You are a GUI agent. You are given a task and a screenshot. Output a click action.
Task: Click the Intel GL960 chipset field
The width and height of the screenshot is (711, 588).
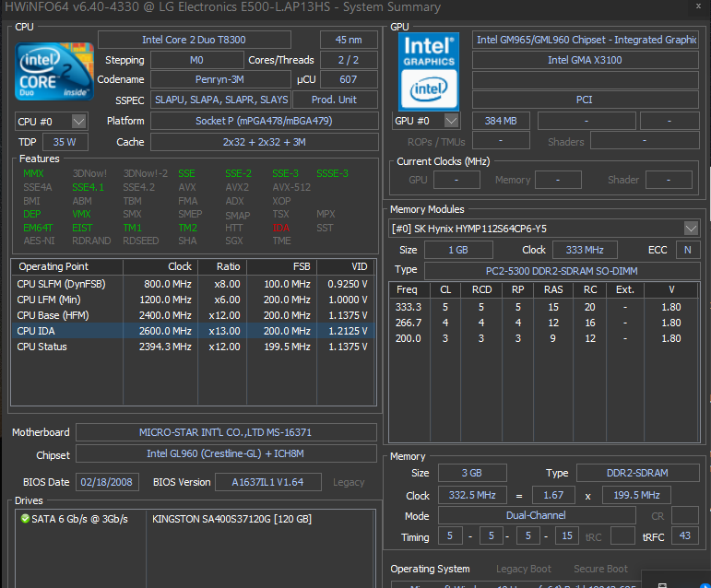[x=226, y=453]
